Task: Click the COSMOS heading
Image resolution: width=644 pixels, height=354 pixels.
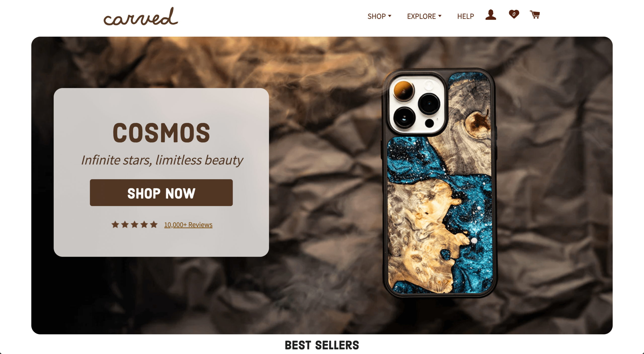Action: click(161, 133)
